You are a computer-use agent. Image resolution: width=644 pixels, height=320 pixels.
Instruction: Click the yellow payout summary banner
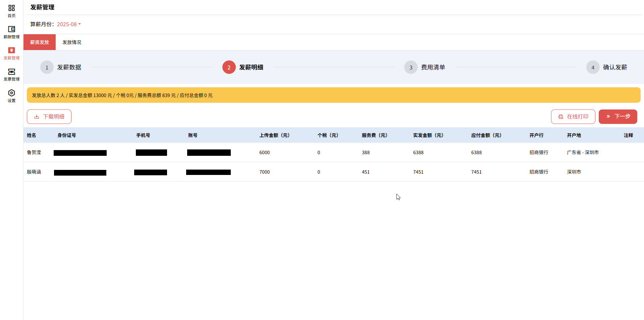(333, 95)
